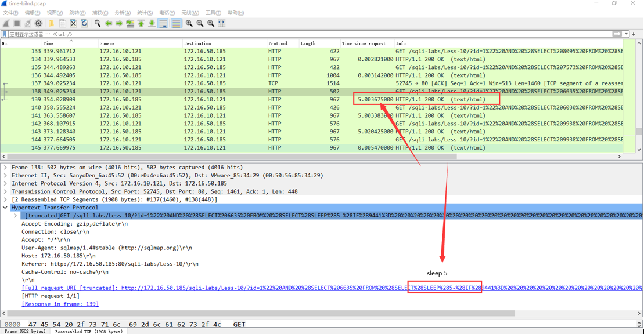Screen dimensions: 644x334
Task: Open the 视图(V) menu
Action: [55, 13]
